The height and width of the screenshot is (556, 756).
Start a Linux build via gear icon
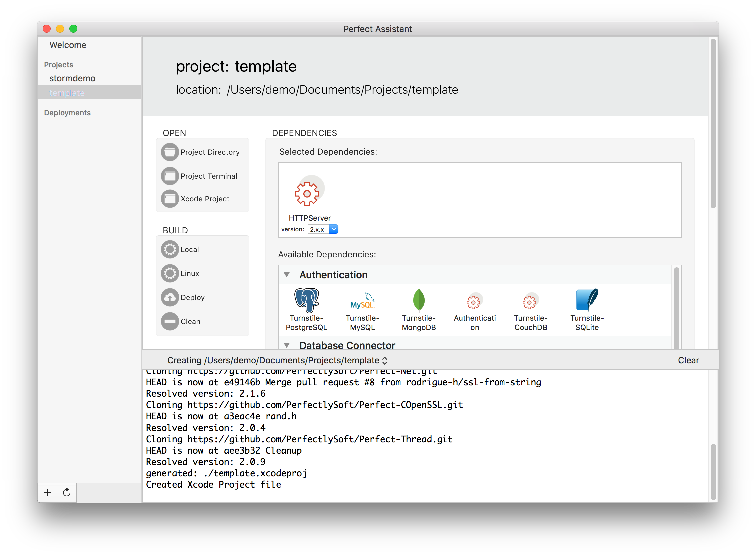click(x=170, y=273)
